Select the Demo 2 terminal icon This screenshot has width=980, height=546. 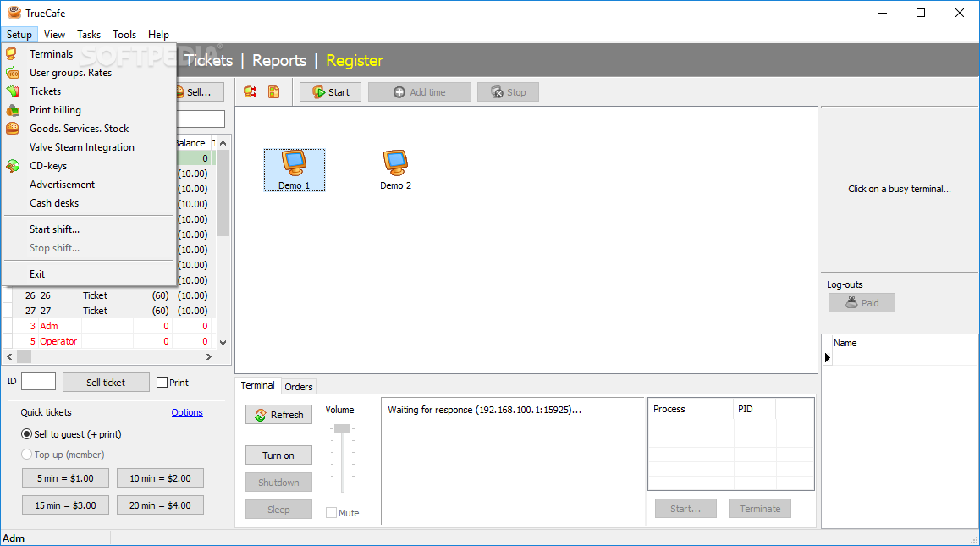click(395, 169)
